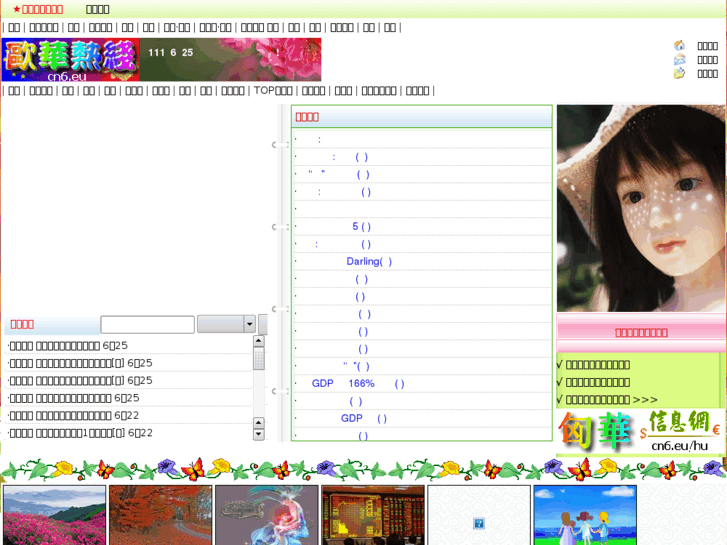Click the cartoon children thumbnail

(x=585, y=515)
